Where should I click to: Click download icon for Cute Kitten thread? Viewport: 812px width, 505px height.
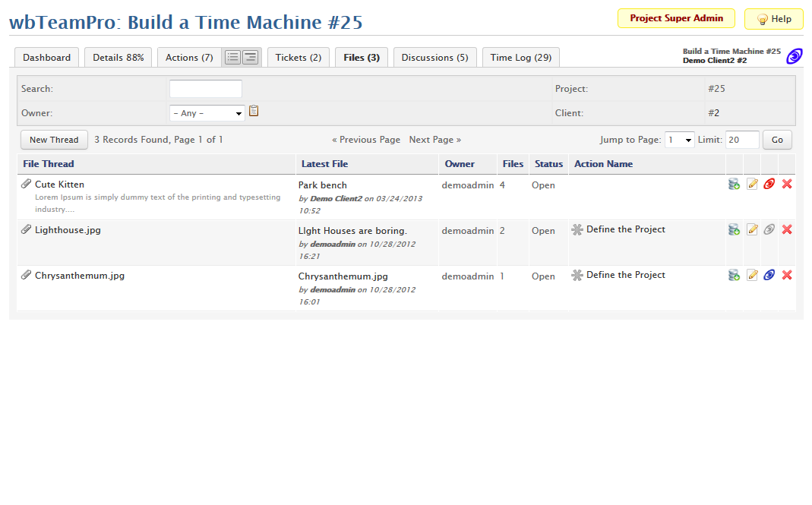click(734, 185)
